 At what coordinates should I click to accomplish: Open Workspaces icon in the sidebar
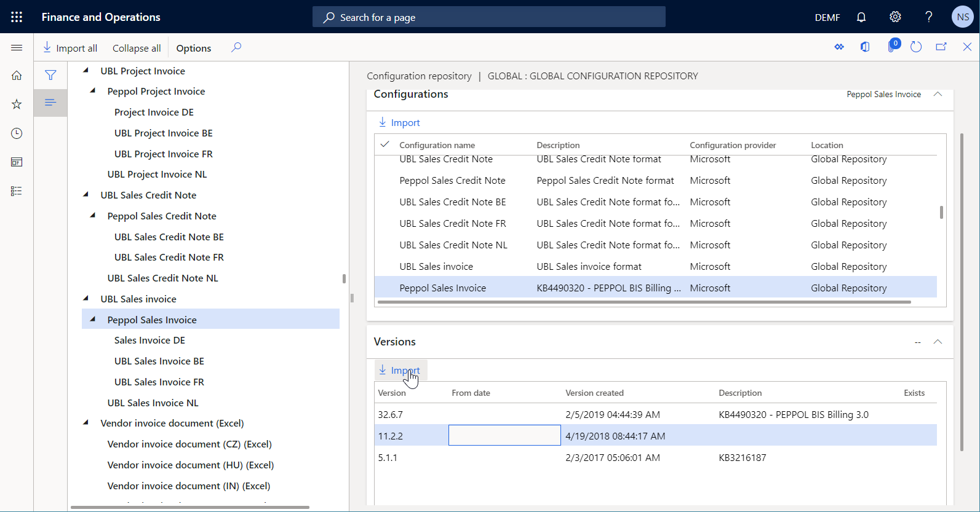[x=17, y=162]
